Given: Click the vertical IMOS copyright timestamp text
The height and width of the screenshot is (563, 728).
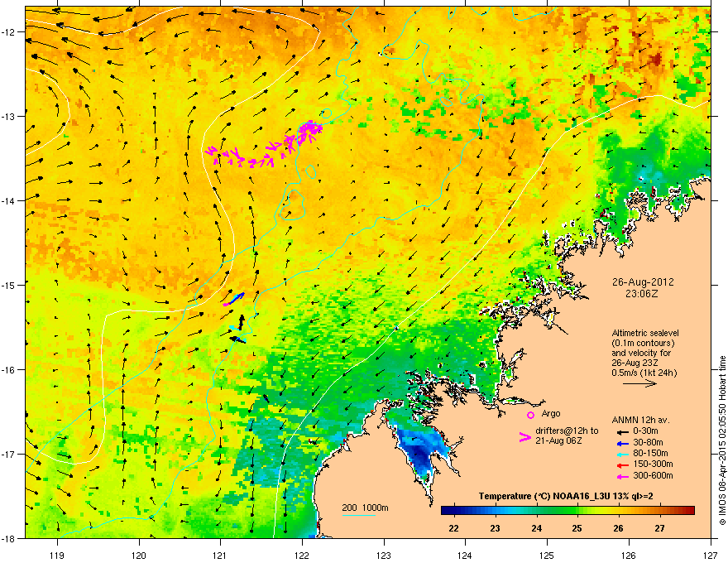Looking at the screenshot, I should click(722, 440).
